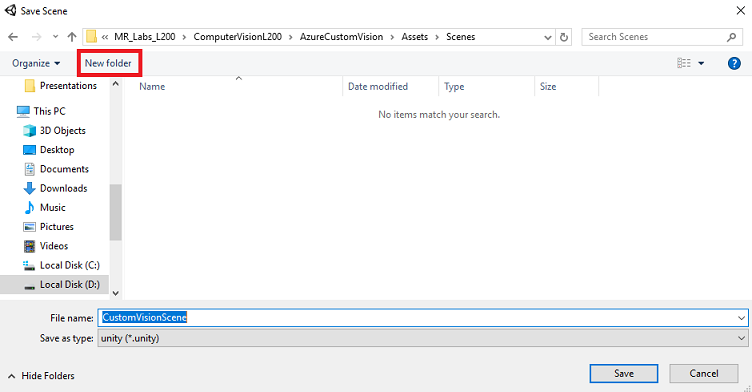
Task: Sort by Name column header
Action: click(152, 87)
